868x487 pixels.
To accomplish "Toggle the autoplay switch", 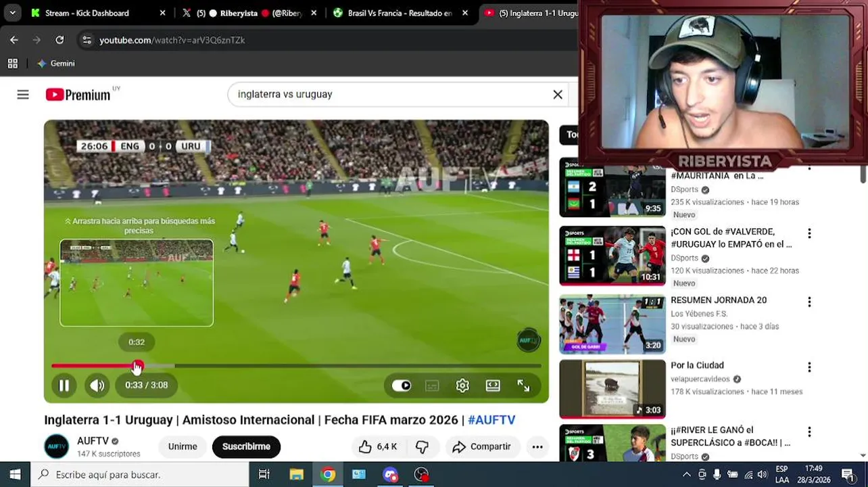I will (x=402, y=386).
